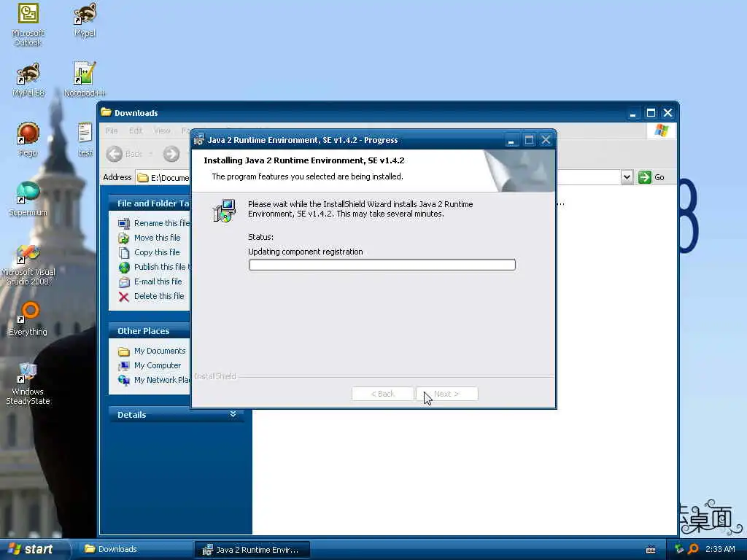Click the My Computer link
This screenshot has height=560, width=747.
click(158, 365)
